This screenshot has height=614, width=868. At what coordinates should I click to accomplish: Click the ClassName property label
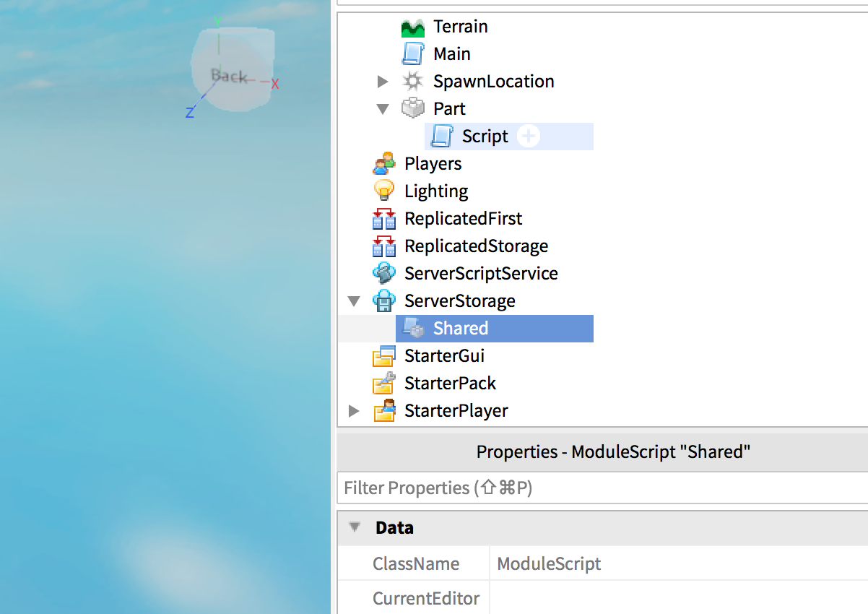pyautogui.click(x=416, y=563)
